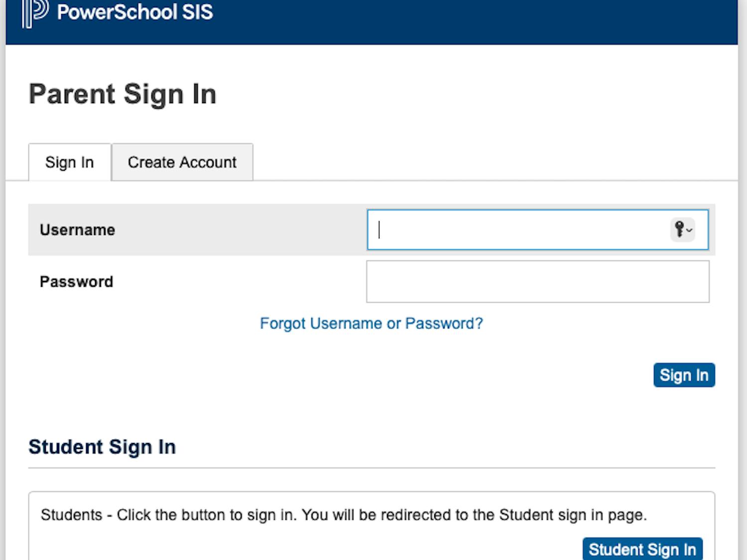The height and width of the screenshot is (560, 747).
Task: Switch to the Create Account tab
Action: pos(182,162)
